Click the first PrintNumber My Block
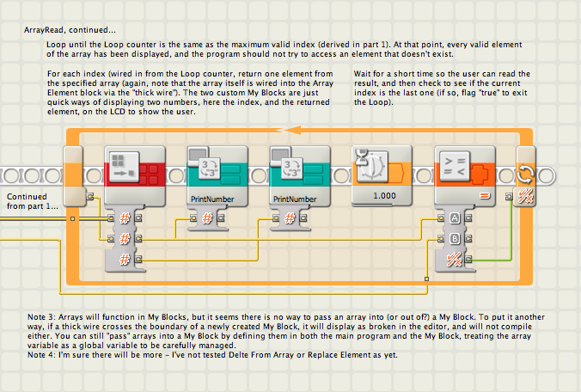Screen dimensions: 581x392 tap(217, 175)
